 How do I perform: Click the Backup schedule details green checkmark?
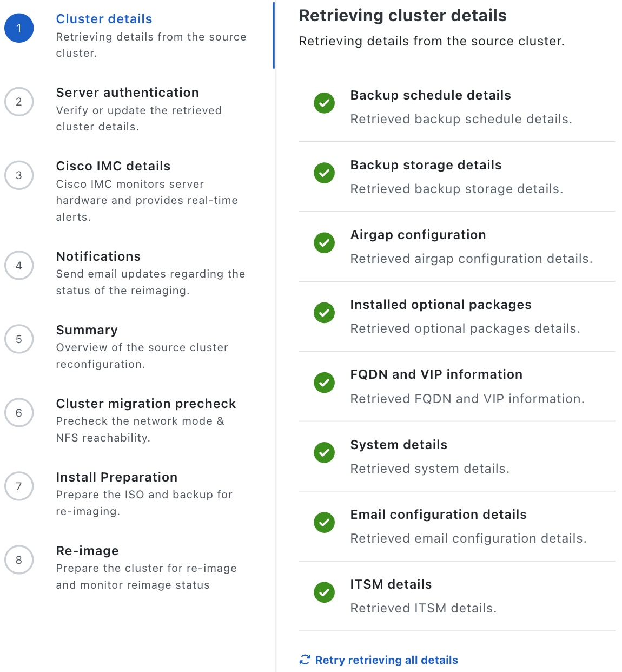pos(324,103)
